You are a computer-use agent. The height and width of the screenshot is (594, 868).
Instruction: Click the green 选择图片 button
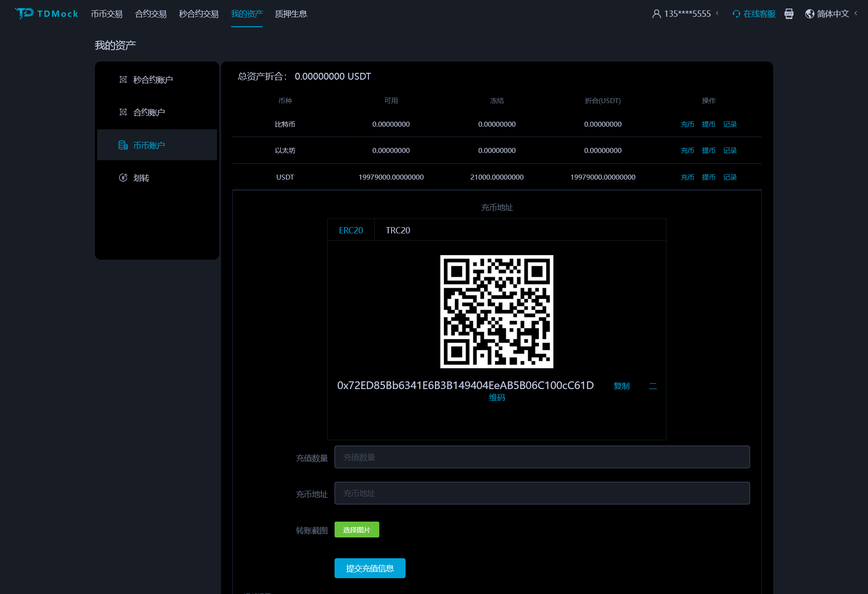357,530
